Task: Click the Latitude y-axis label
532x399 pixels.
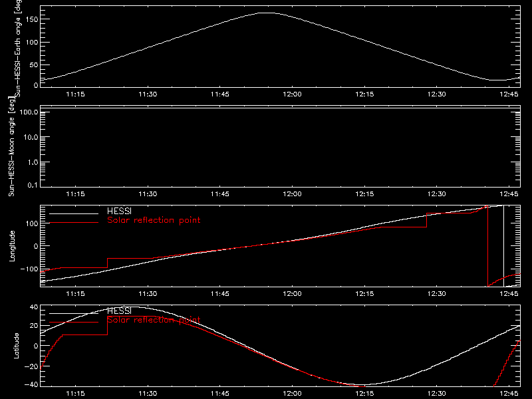Action: [x=16, y=346]
